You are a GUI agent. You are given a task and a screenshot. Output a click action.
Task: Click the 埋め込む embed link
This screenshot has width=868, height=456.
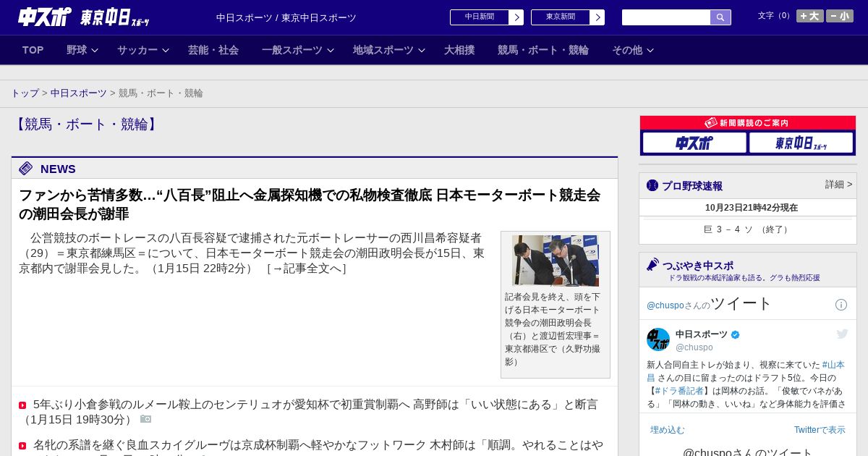coord(668,430)
